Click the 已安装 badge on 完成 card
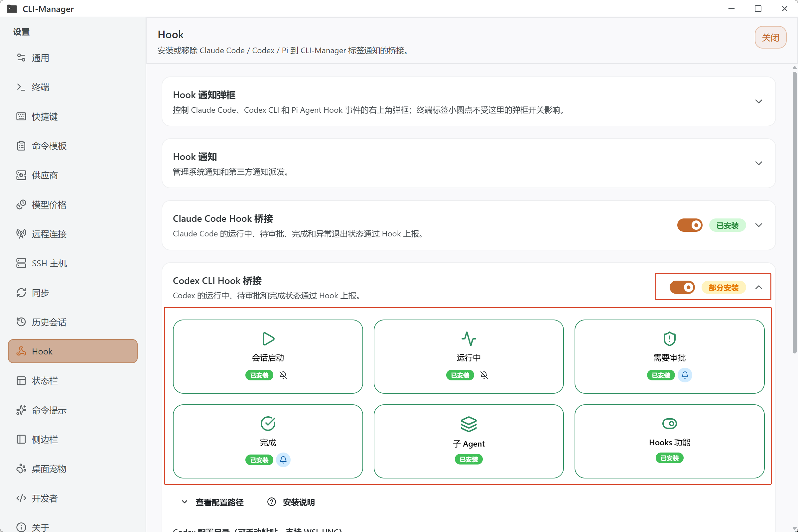Screen dimensions: 798x532 [259, 460]
